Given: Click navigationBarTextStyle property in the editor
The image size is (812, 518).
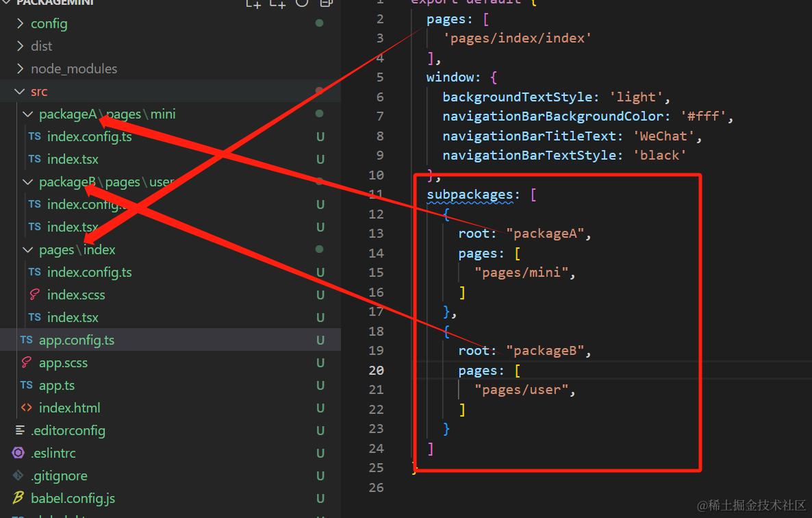Looking at the screenshot, I should pos(530,156).
